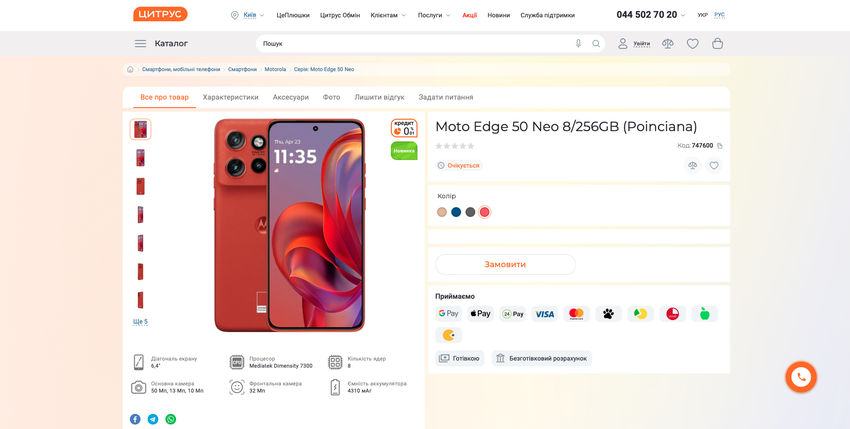Image resolution: width=850 pixels, height=429 pixels.
Task: Share product via Telegram icon
Action: 153,419
